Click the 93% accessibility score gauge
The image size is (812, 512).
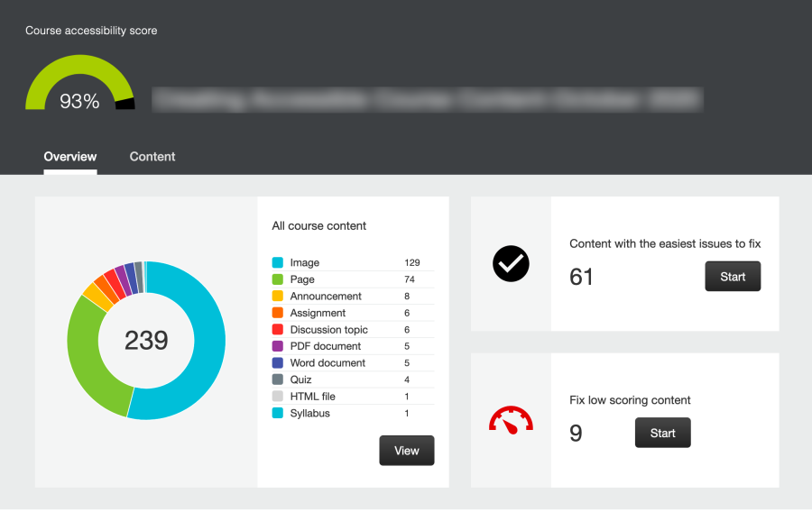click(79, 83)
